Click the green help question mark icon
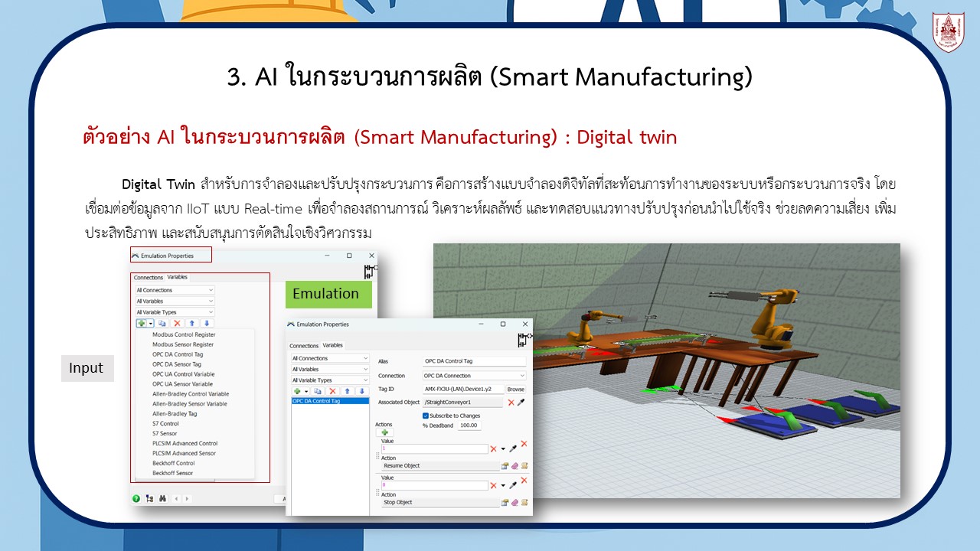The width and height of the screenshot is (980, 551). coord(136,498)
